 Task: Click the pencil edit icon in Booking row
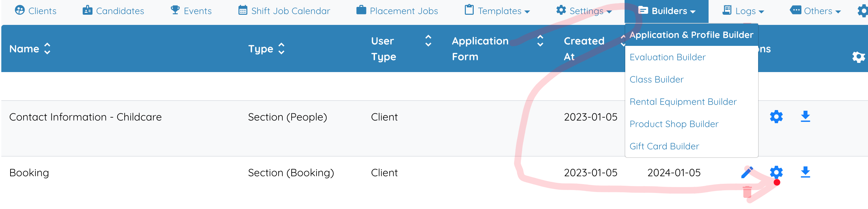747,172
